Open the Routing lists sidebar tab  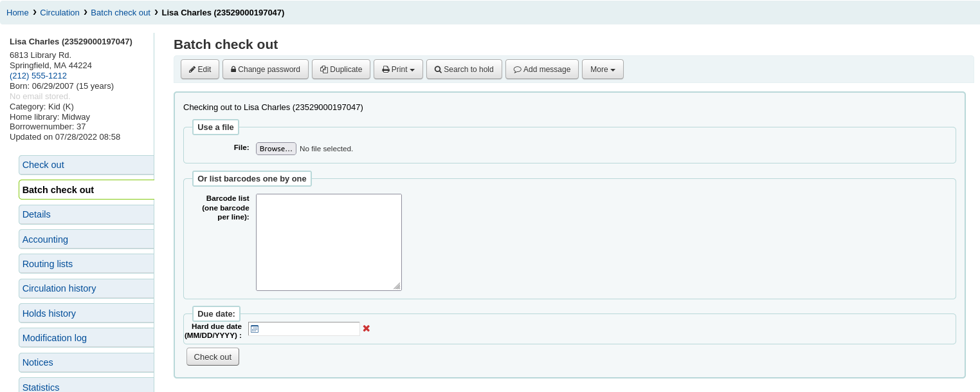86,264
